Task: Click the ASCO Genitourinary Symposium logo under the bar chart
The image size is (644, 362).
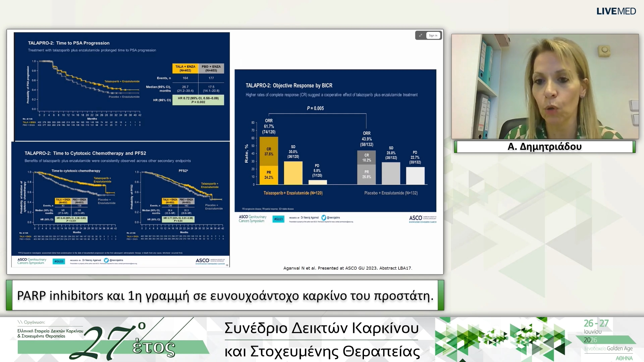Action: click(253, 219)
